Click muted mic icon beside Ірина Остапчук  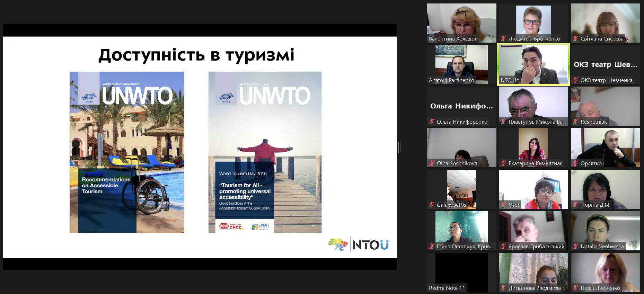pos(432,247)
